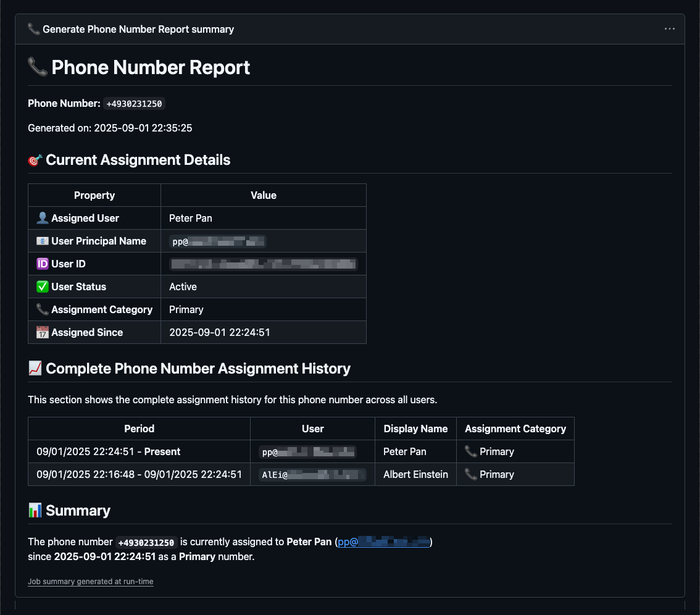
Task: Click the bar chart icon beside Summary heading
Action: pos(35,511)
